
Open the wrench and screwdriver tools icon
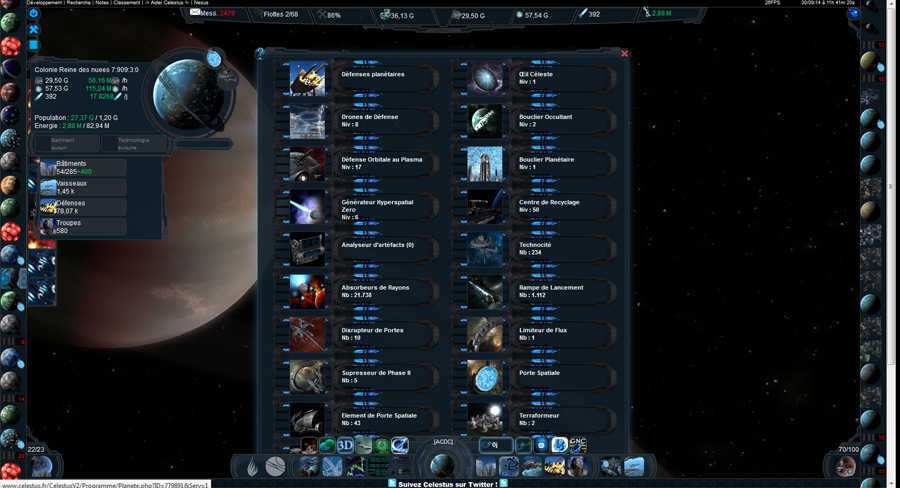(x=33, y=30)
